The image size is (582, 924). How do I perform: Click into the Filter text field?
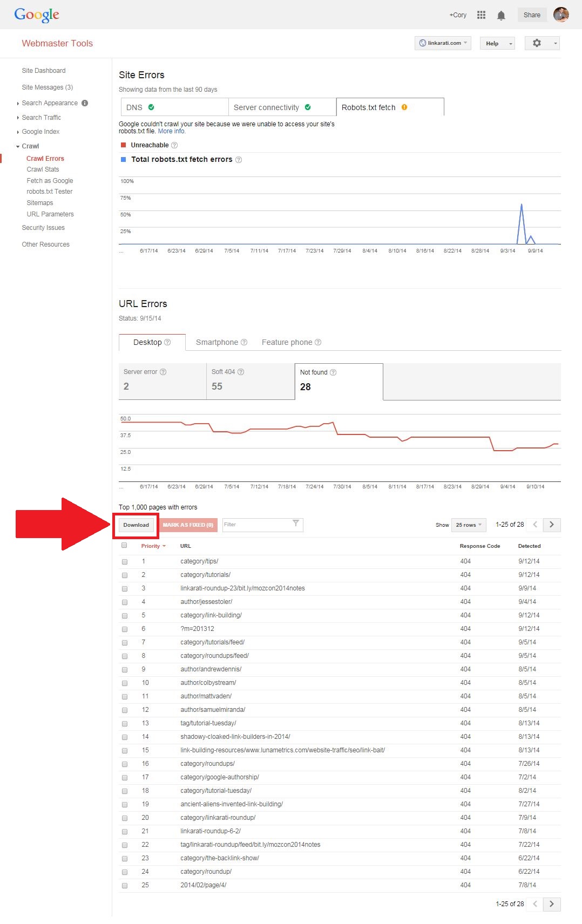pyautogui.click(x=257, y=525)
